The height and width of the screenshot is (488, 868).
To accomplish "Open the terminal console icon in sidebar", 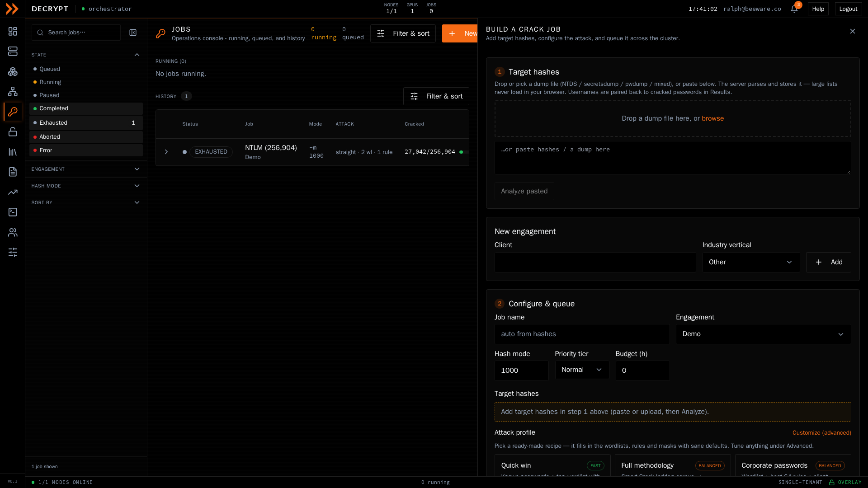I will 13,212.
